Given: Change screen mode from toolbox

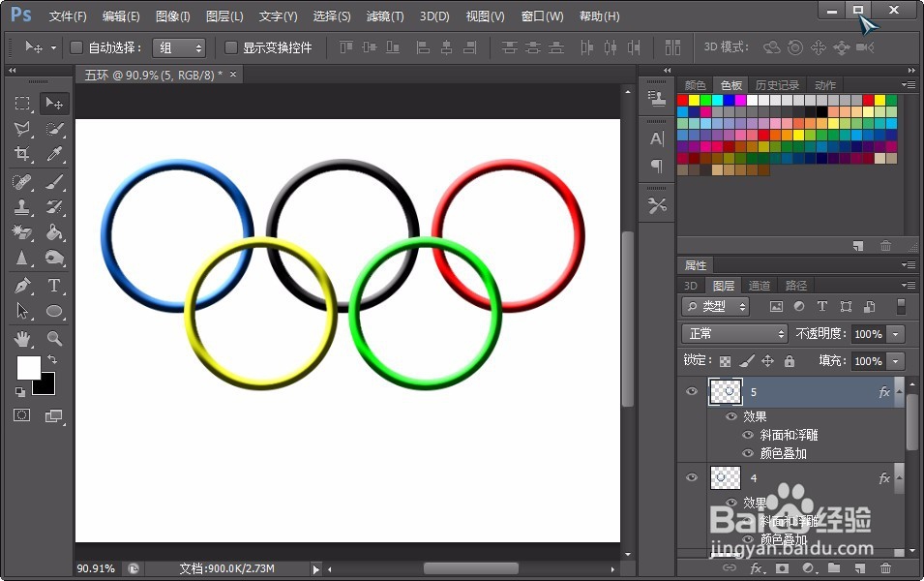Looking at the screenshot, I should coord(53,415).
